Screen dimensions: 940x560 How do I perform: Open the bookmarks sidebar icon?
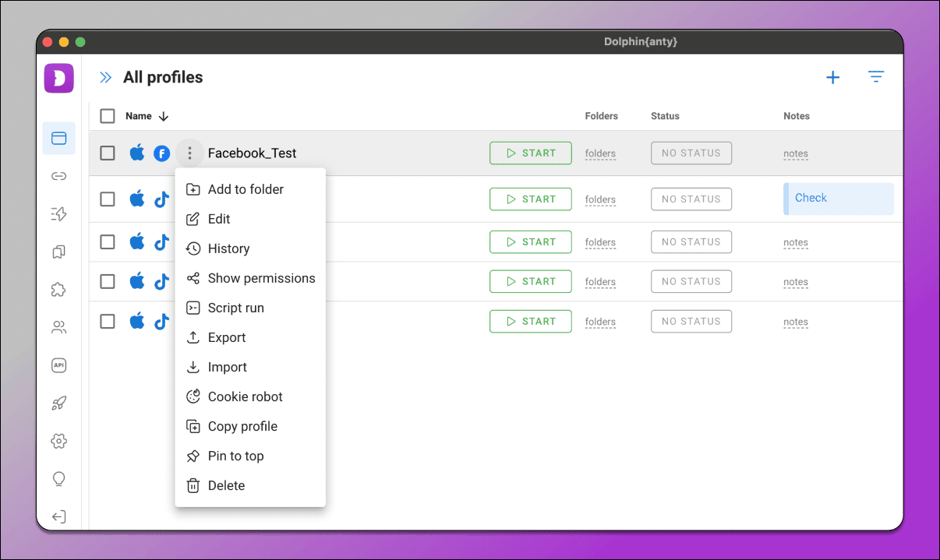58,252
